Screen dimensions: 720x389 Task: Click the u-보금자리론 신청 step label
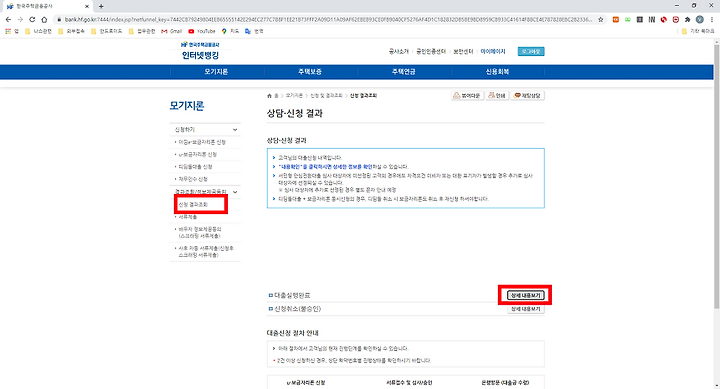click(305, 383)
